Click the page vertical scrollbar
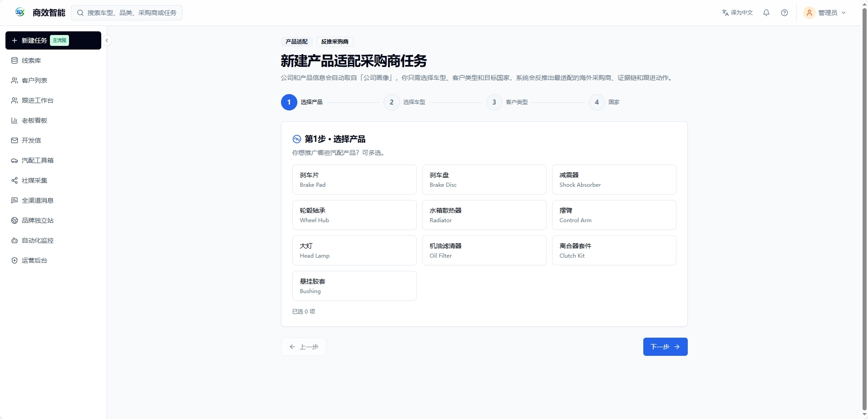This screenshot has width=868, height=419. click(864, 209)
